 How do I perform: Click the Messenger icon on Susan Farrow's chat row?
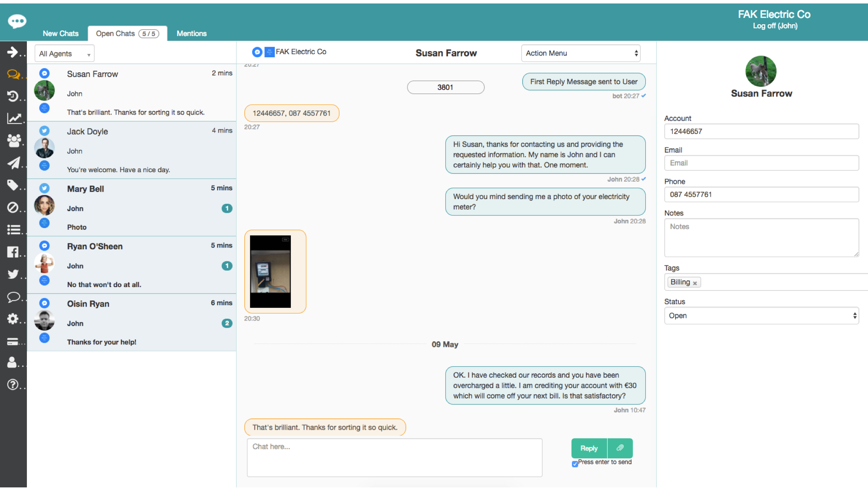[44, 73]
